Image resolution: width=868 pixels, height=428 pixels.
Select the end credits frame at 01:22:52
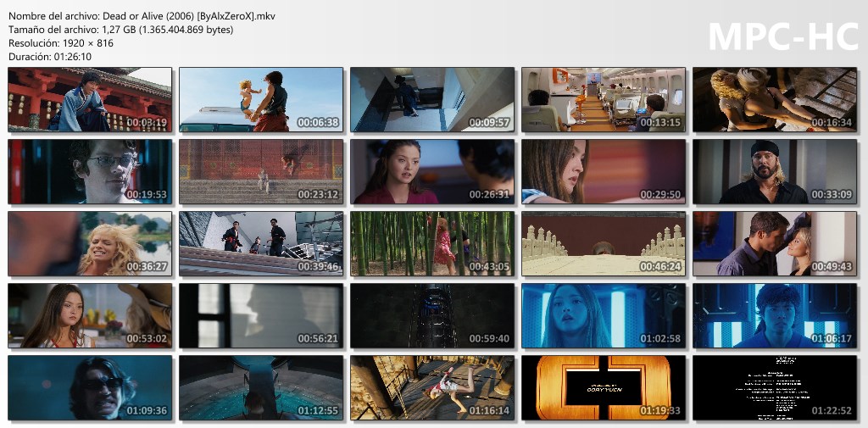[x=775, y=387]
